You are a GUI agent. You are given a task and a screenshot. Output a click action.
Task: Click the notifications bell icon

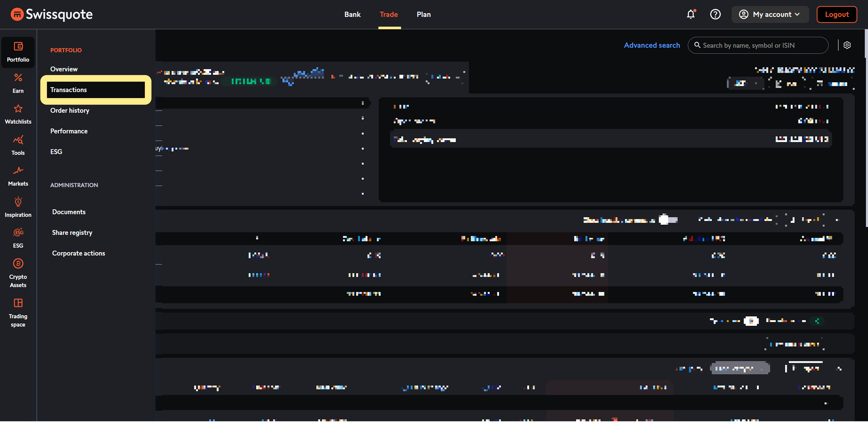point(691,14)
